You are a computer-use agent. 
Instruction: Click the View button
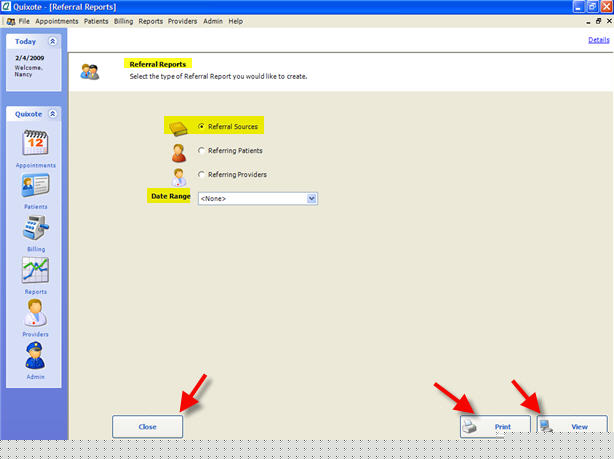click(x=572, y=425)
